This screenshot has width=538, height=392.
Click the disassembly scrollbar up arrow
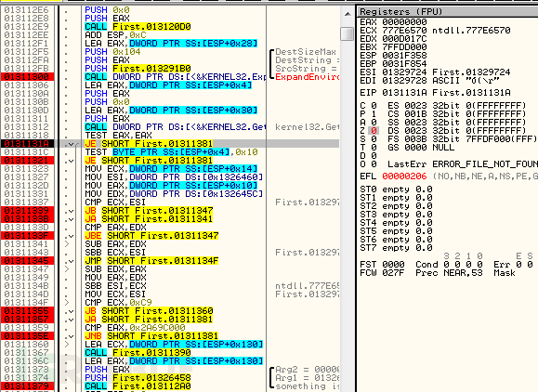point(348,14)
